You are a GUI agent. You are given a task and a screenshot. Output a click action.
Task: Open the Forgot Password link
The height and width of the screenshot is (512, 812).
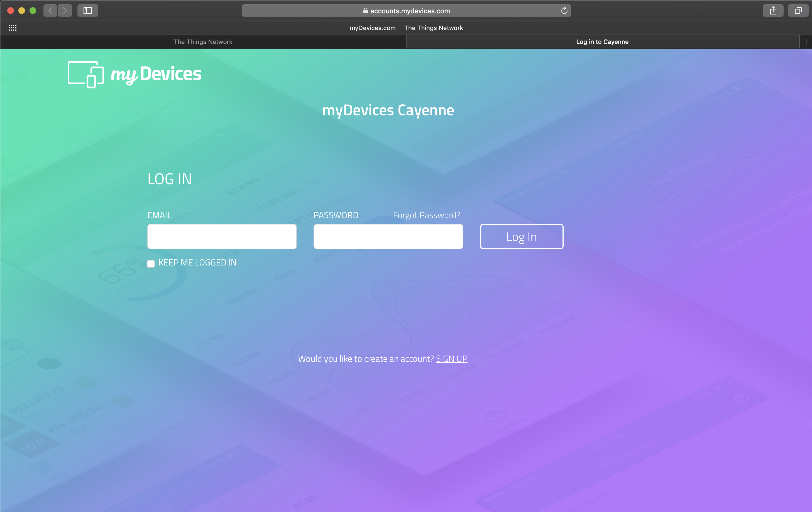coord(427,215)
